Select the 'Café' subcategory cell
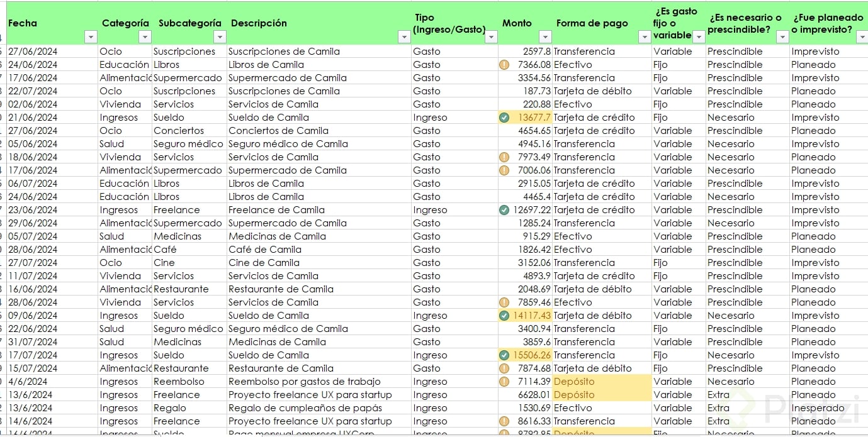 189,250
